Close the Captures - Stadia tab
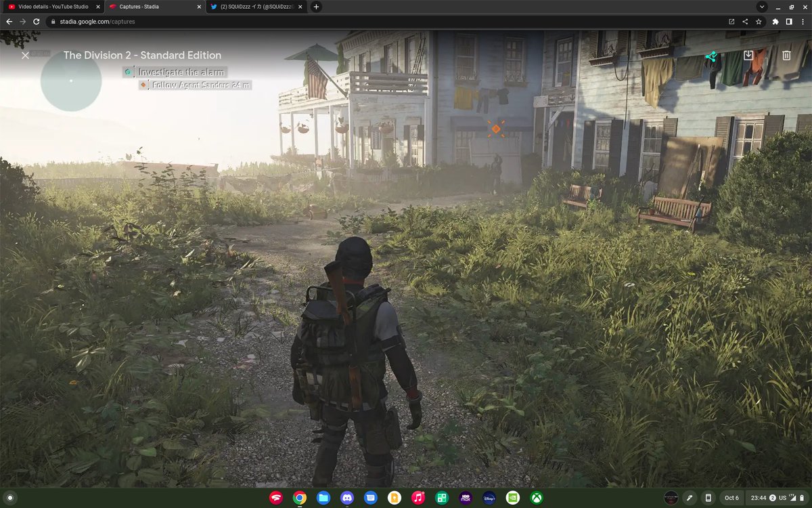812x508 pixels. click(x=198, y=7)
